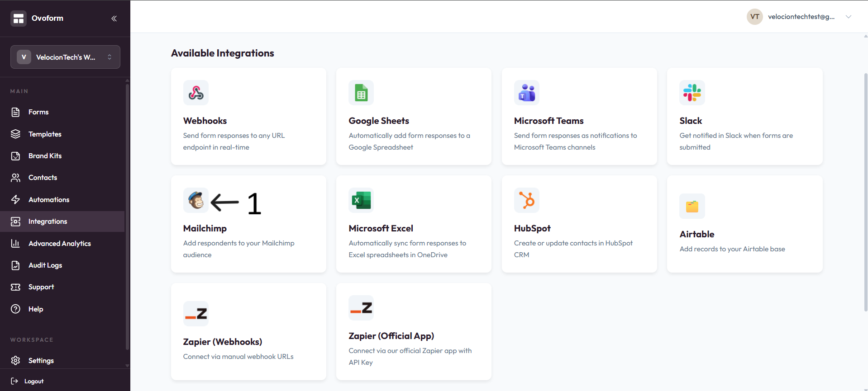Click the Zapier (Webhooks) icon
The width and height of the screenshot is (868, 391).
pyautogui.click(x=196, y=314)
